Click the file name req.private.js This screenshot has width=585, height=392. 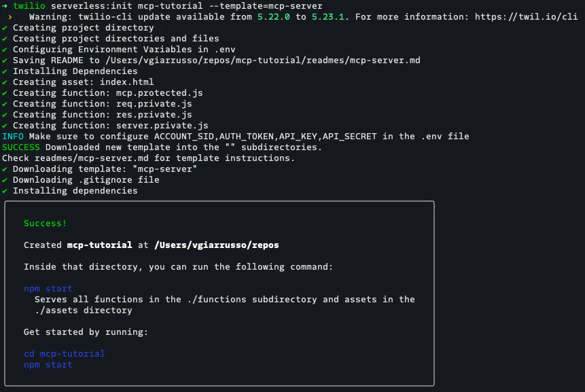[154, 104]
